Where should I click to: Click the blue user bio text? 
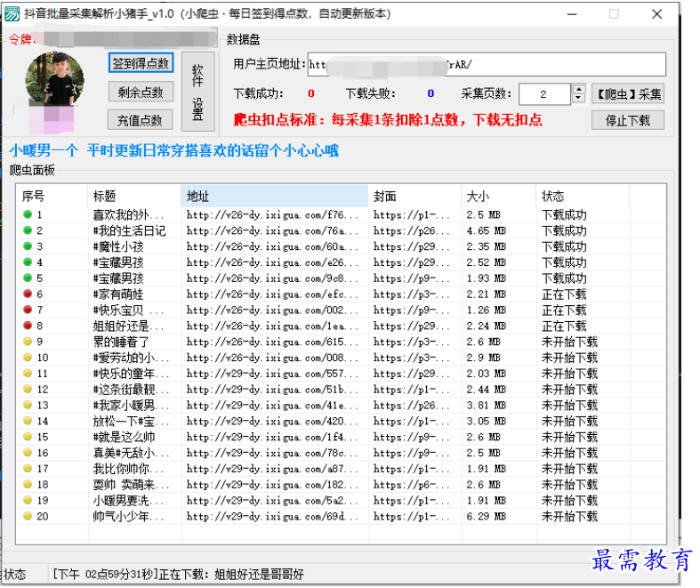click(x=174, y=150)
